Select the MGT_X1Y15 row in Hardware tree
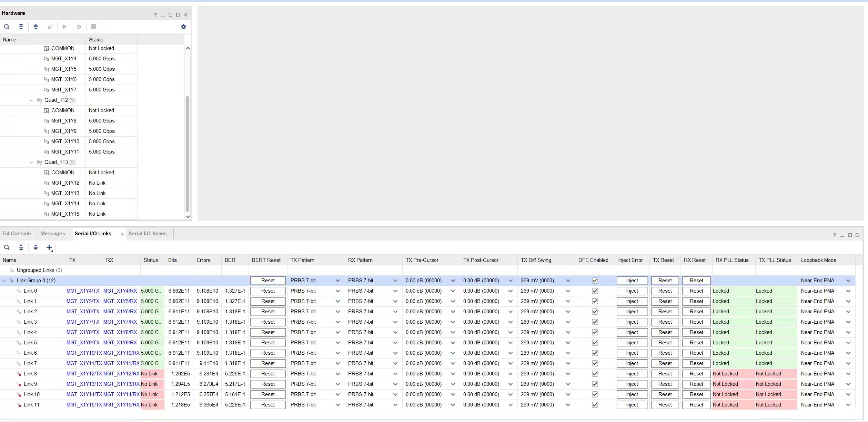The height and width of the screenshot is (422, 868). pos(69,214)
